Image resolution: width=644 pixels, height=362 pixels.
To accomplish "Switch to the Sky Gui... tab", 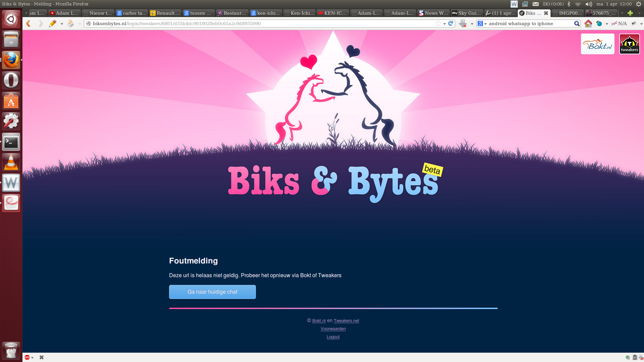I will click(467, 13).
